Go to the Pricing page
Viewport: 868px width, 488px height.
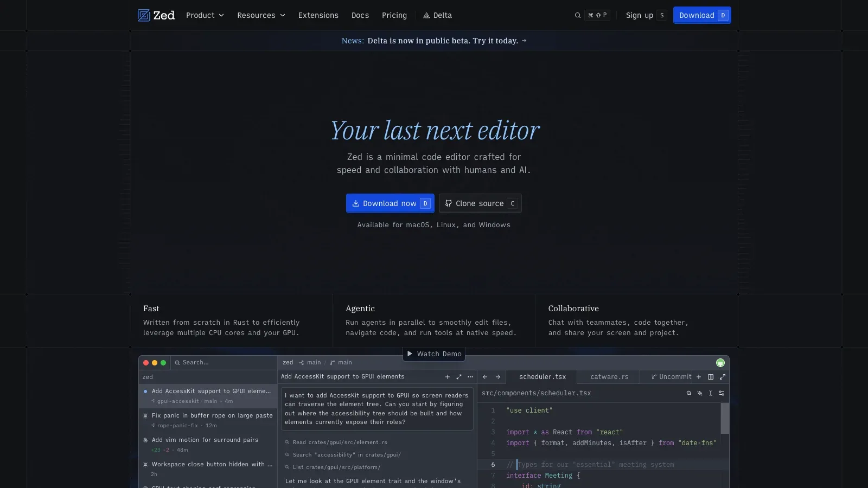point(394,15)
